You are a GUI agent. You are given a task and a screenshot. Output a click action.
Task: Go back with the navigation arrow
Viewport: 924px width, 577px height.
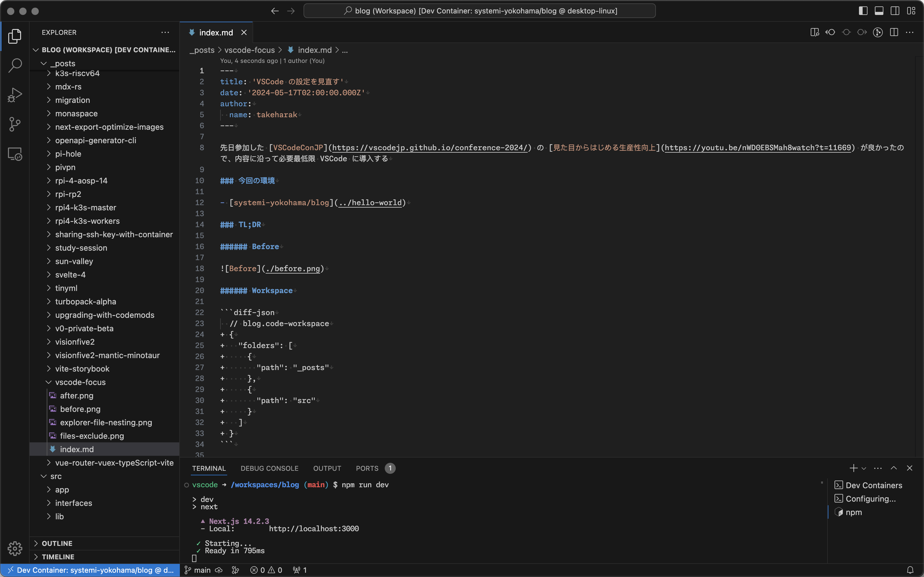pos(275,11)
